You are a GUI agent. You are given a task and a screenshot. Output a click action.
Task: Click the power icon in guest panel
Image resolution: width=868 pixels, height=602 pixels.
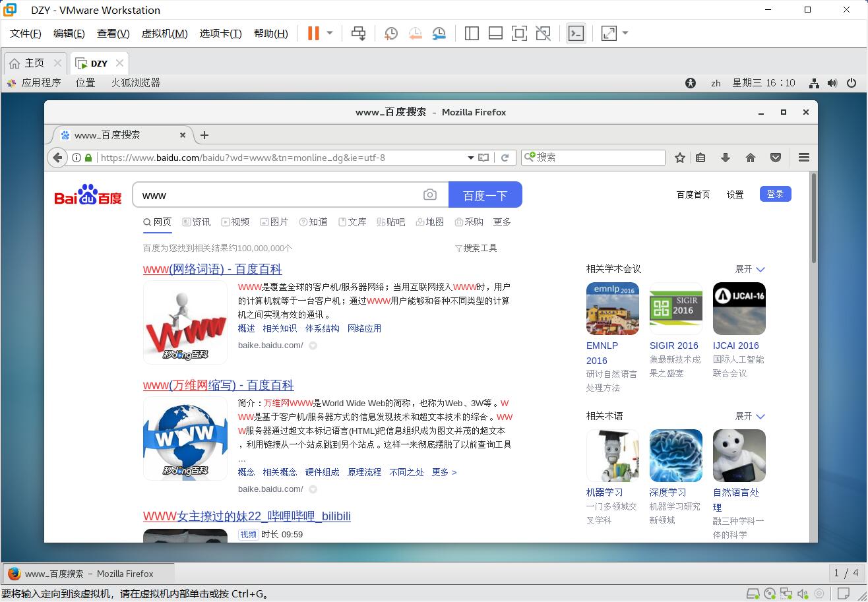tap(852, 83)
